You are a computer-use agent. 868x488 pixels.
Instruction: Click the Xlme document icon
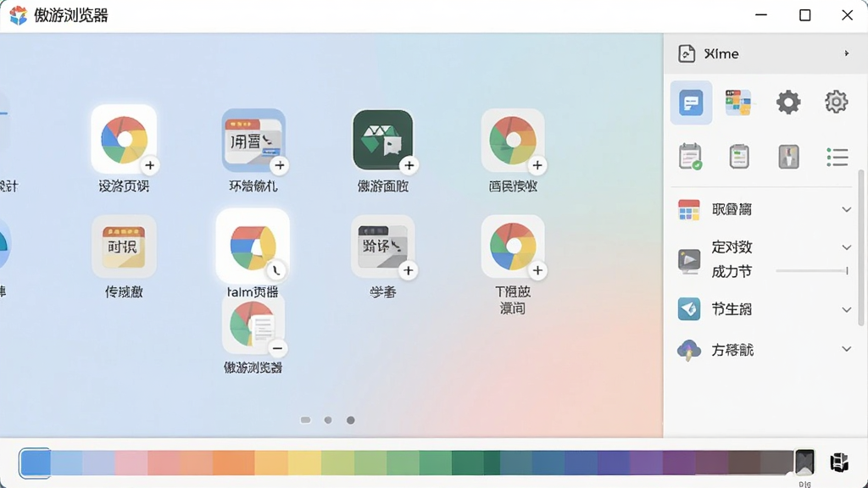tap(687, 53)
